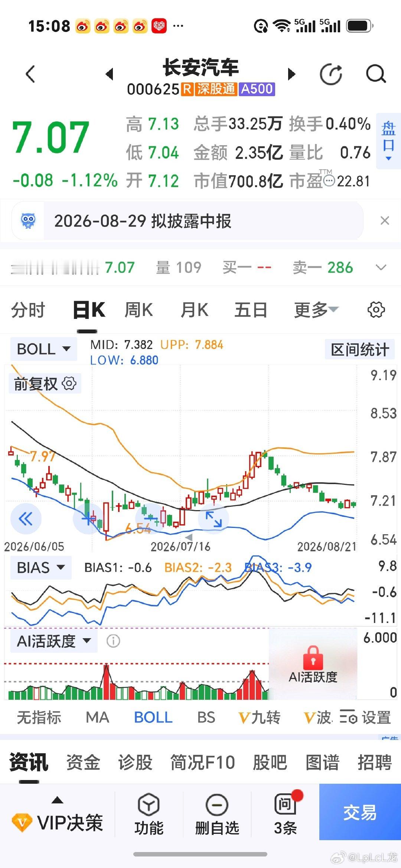Open the search magnifier icon
The image size is (401, 868).
(376, 74)
